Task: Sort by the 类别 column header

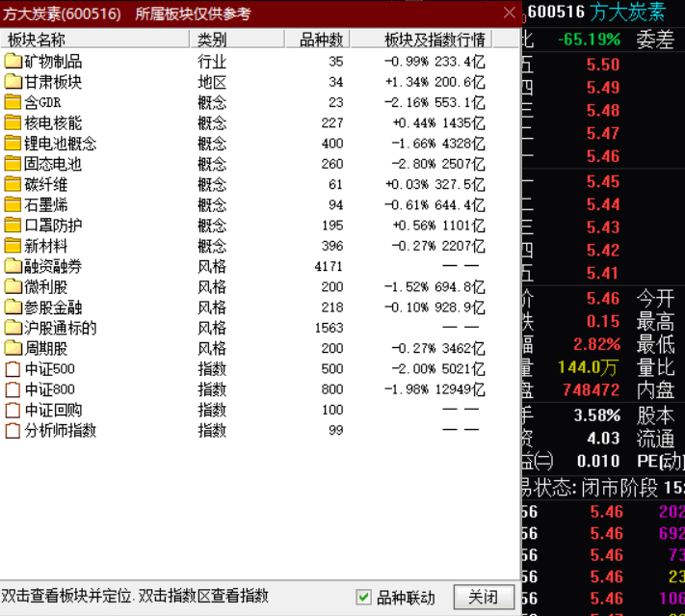Action: (x=237, y=40)
